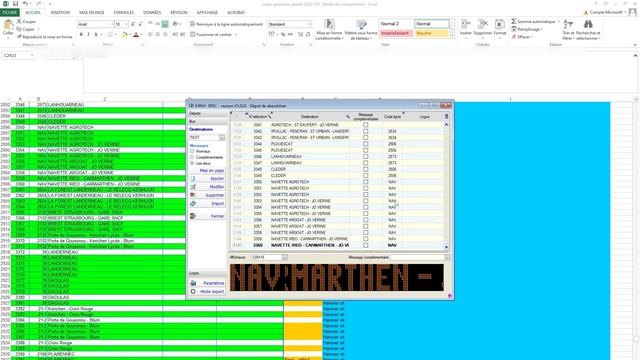Open the Excel Name Box dropdown
Viewport: 640px width, 360px height.
tap(32, 55)
